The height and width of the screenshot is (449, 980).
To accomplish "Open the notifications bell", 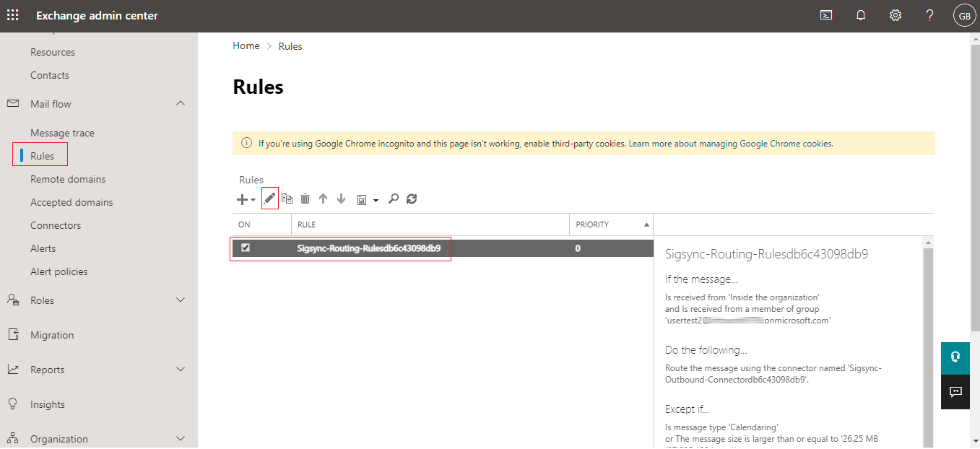I will [860, 15].
